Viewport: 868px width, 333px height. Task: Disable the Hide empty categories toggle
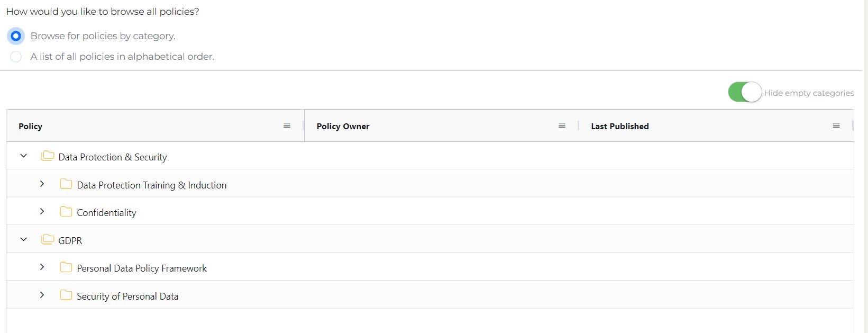[x=744, y=92]
